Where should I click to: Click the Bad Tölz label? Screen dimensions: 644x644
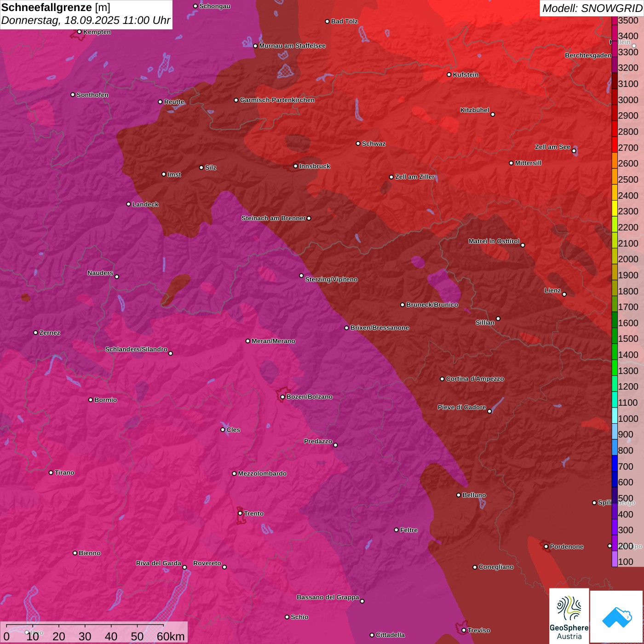click(x=344, y=21)
